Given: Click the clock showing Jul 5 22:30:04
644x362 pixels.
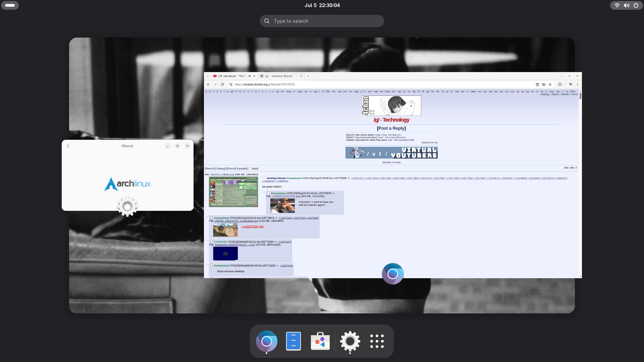Looking at the screenshot, I should point(322,5).
